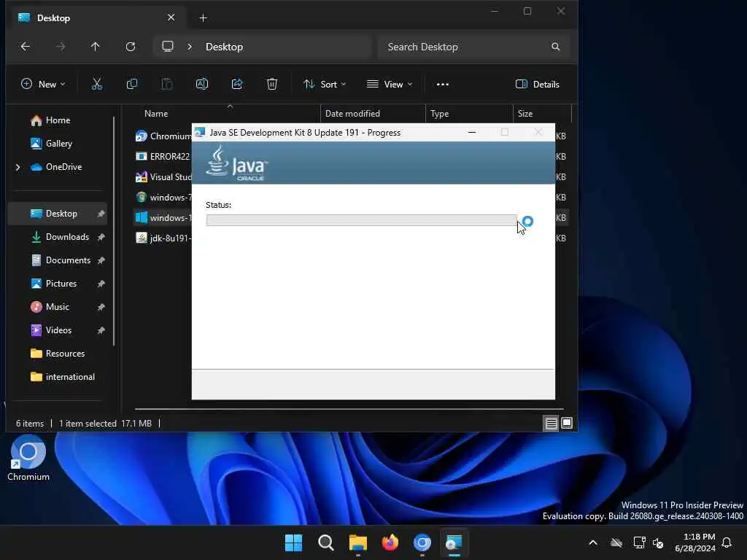Click the Paste icon in Explorer toolbar

coord(167,85)
